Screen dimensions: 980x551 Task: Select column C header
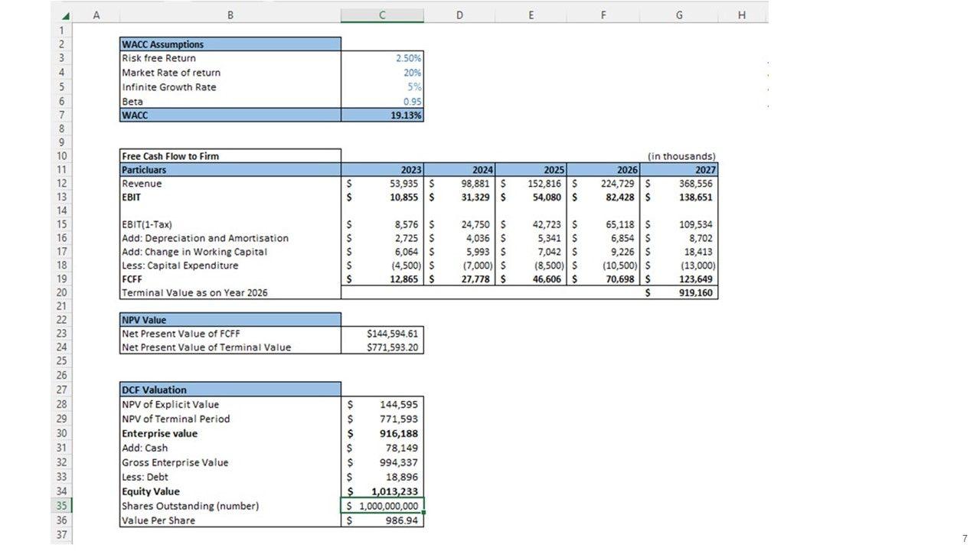[x=381, y=15]
